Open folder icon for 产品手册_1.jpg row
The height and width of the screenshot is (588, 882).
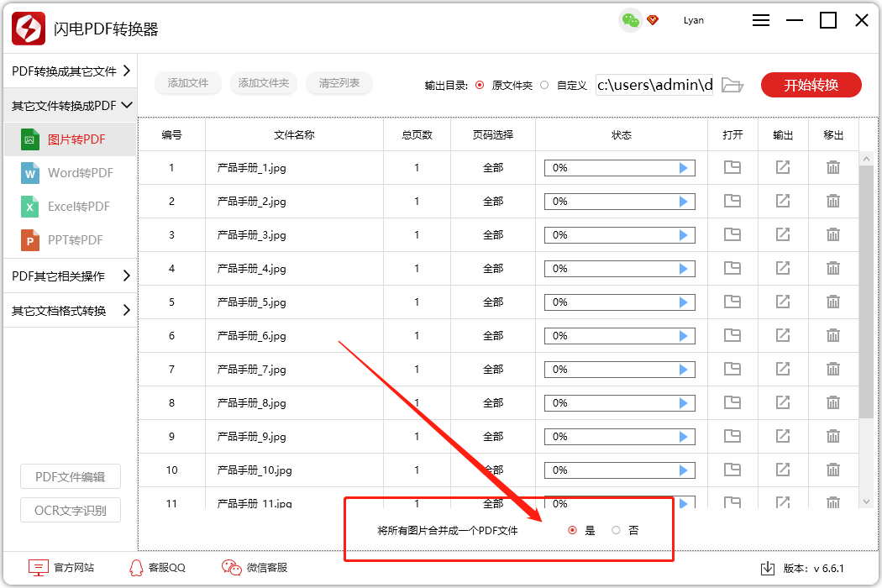tap(732, 167)
